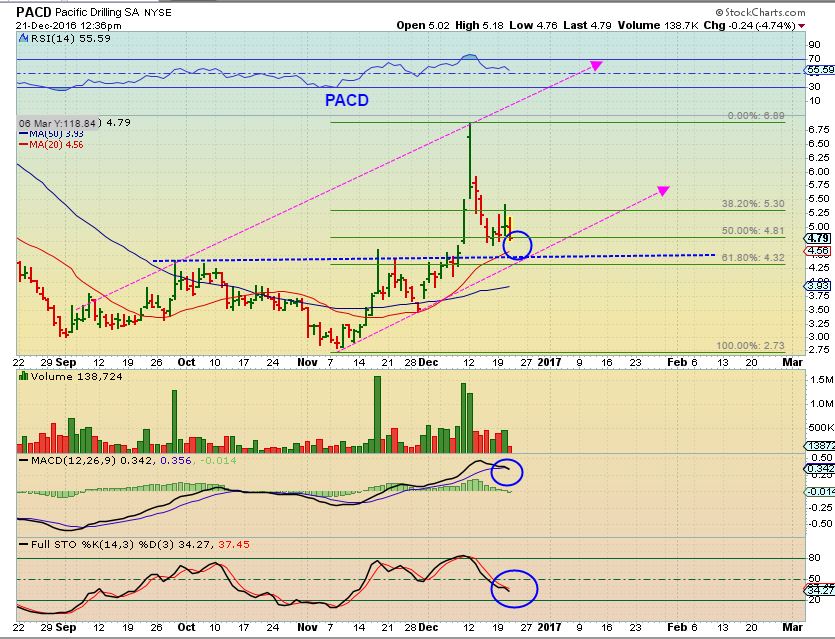Click the red down-triangle after the Chg value
This screenshot has height=639, width=835.
(x=801, y=26)
